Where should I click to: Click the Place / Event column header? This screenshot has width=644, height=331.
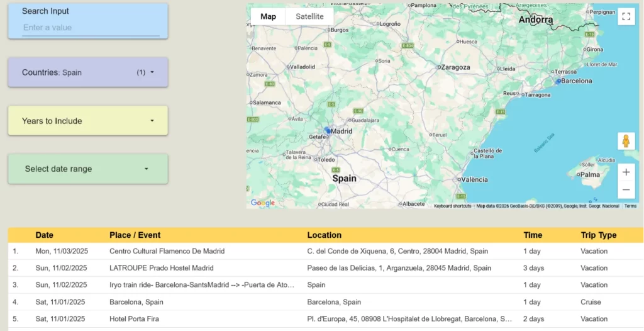pos(135,235)
